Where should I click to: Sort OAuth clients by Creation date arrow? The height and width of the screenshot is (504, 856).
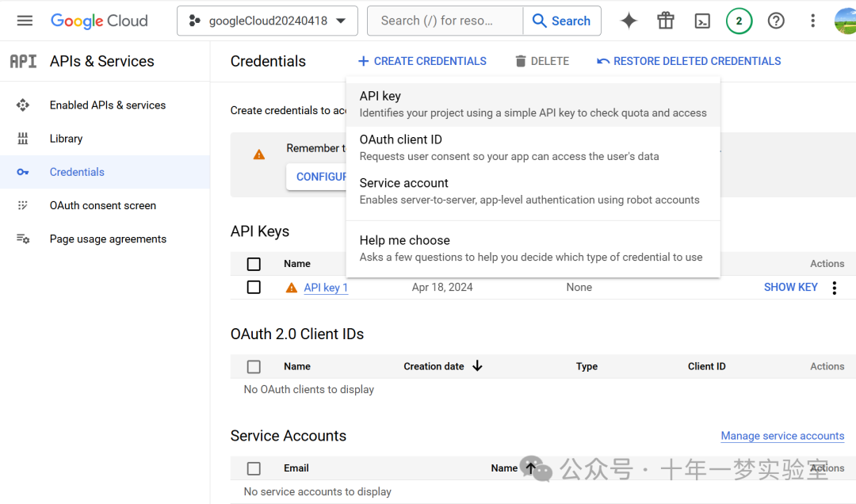pyautogui.click(x=477, y=366)
